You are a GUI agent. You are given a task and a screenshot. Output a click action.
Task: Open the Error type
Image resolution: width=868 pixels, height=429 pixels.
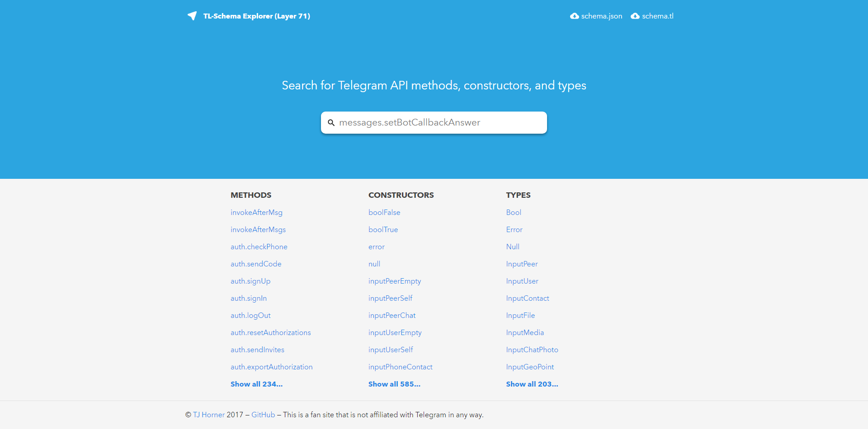coord(514,229)
